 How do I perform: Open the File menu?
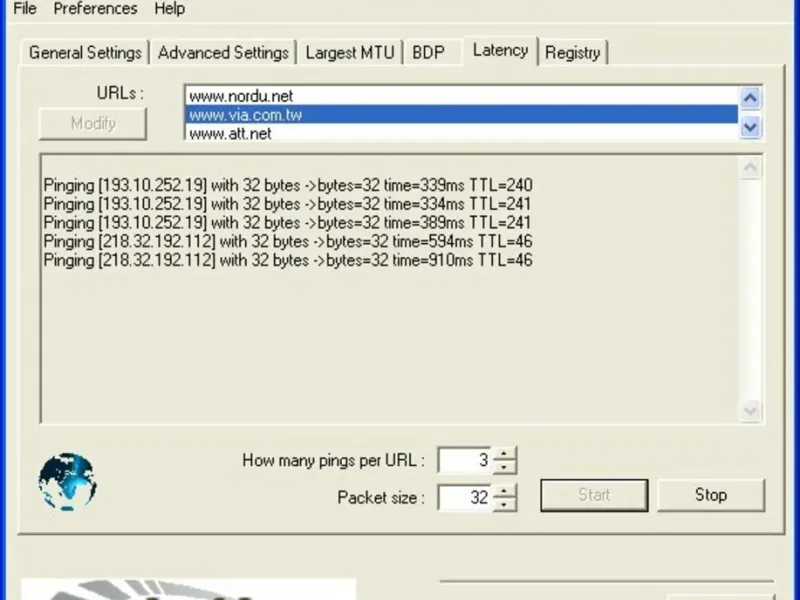24,9
